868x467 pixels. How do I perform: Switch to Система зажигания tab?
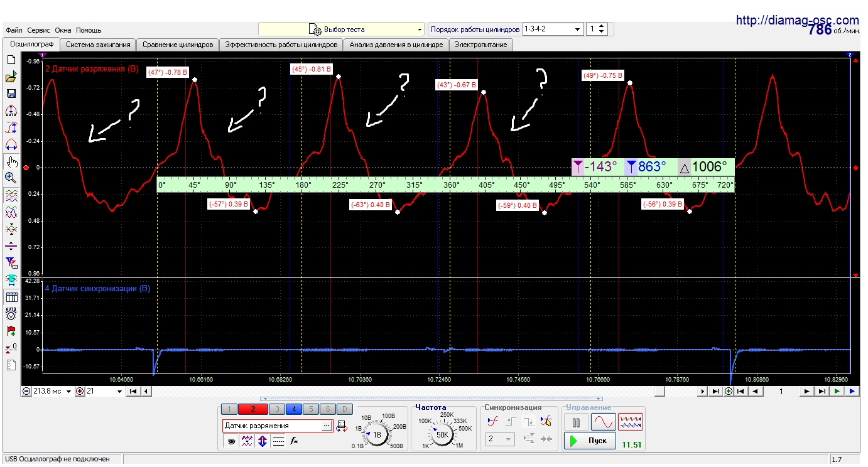point(98,45)
